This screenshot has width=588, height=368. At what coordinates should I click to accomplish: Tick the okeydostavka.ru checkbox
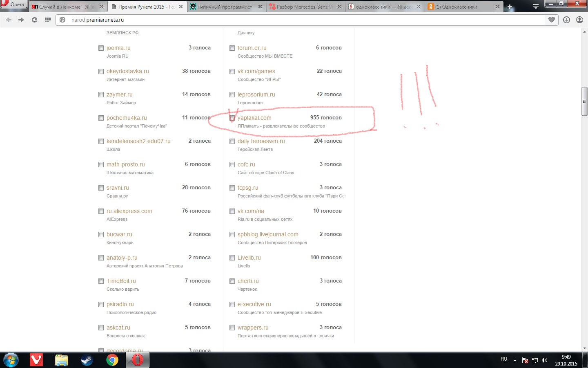(x=101, y=72)
